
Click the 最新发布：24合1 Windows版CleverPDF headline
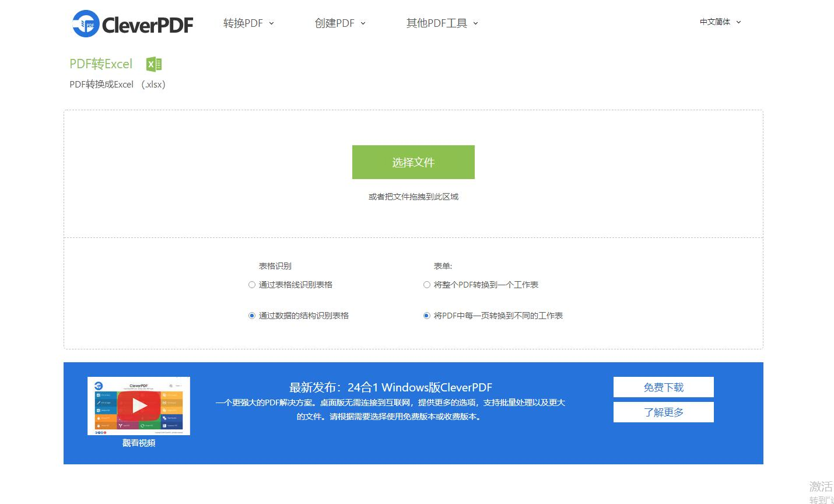coord(391,387)
